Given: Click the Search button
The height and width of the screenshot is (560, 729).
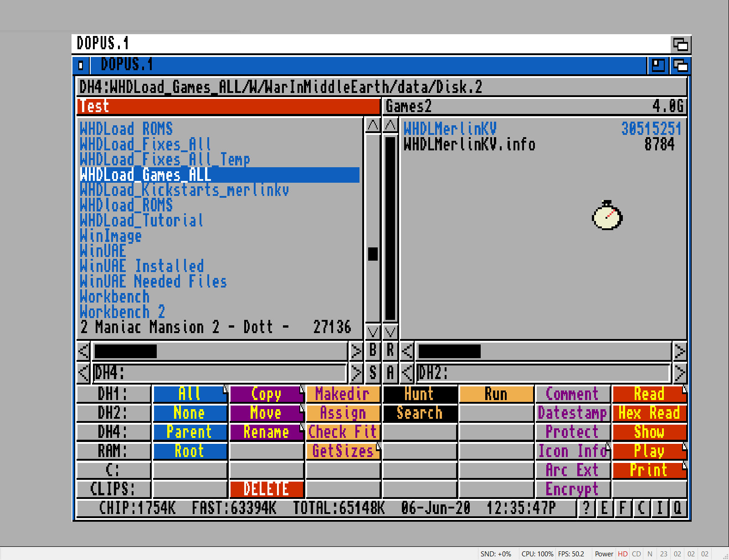Looking at the screenshot, I should (420, 413).
